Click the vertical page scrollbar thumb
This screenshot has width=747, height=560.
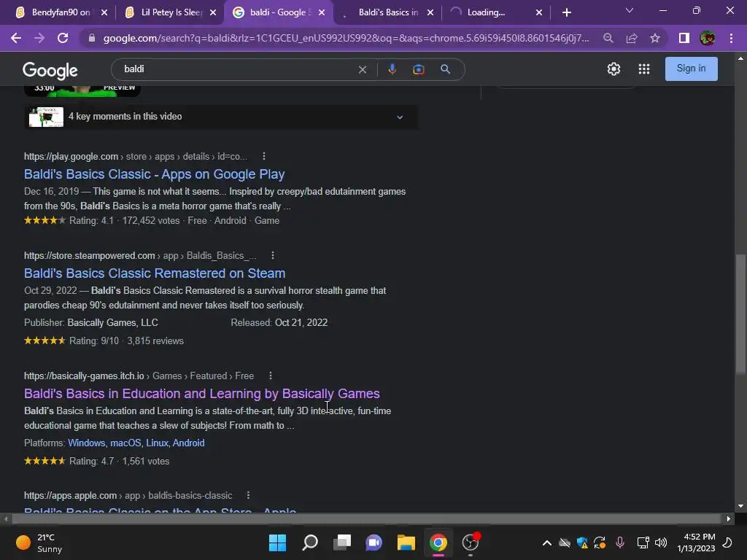(740, 314)
